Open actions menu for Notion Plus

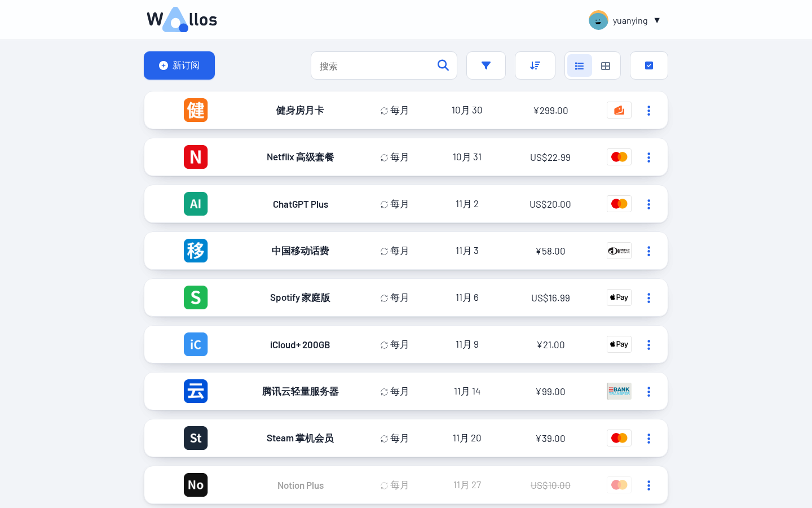click(649, 485)
